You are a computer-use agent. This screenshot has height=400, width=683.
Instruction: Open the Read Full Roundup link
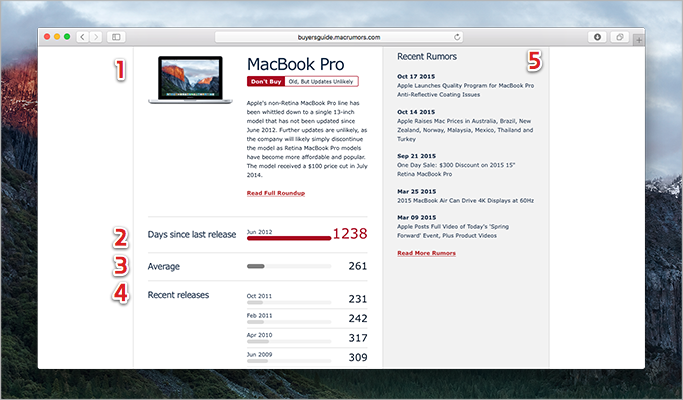click(276, 193)
